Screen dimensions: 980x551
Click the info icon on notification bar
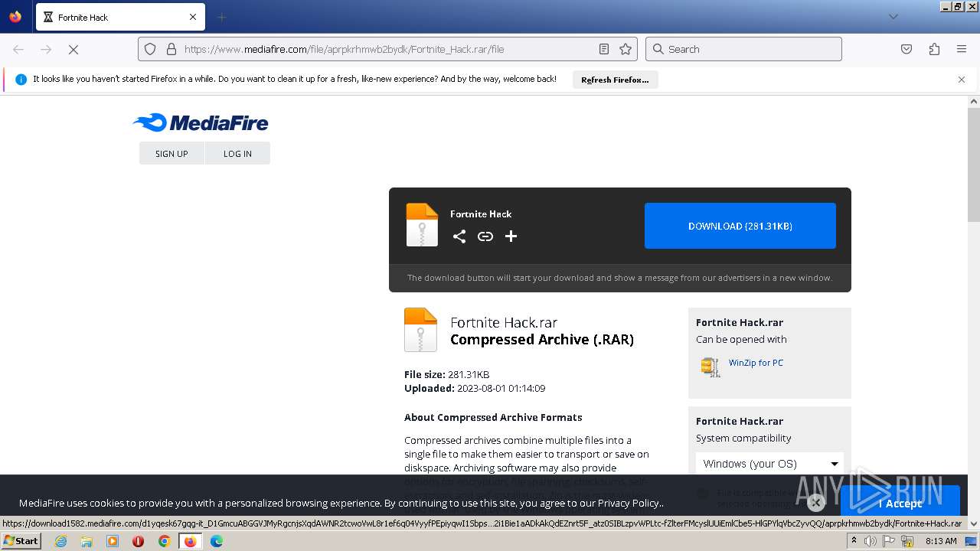(21, 80)
